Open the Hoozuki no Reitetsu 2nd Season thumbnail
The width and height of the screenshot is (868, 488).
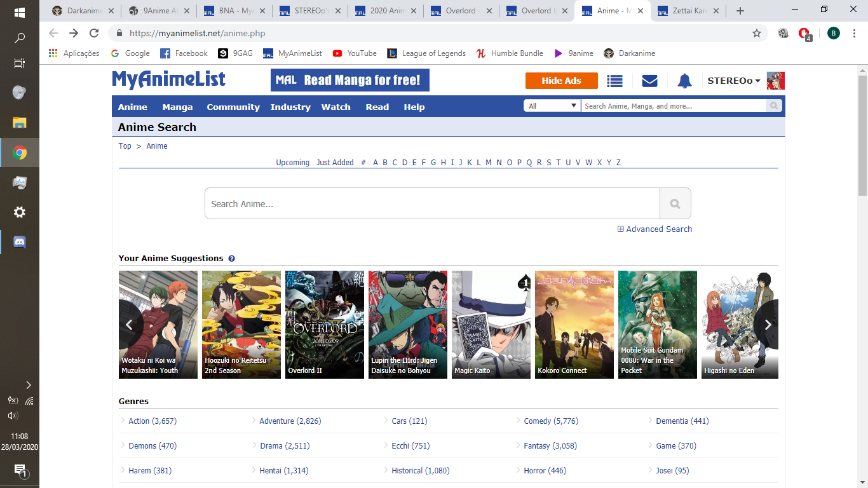tap(241, 325)
